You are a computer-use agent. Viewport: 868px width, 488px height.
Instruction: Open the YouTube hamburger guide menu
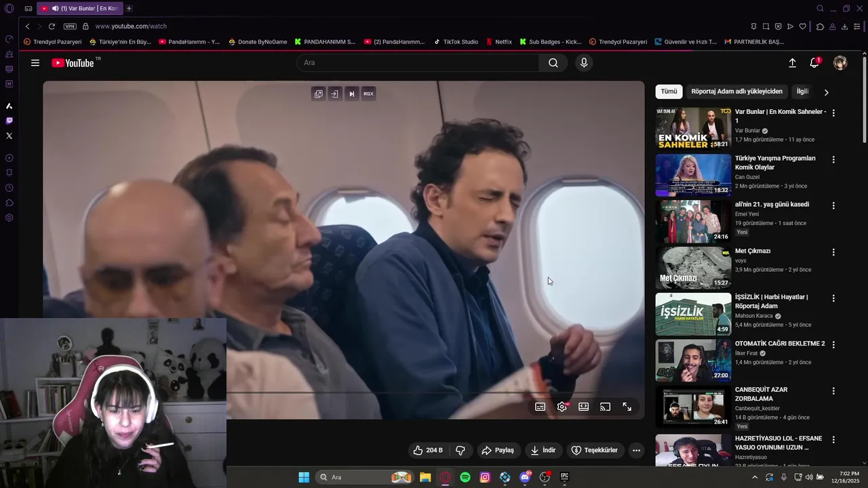(x=35, y=63)
